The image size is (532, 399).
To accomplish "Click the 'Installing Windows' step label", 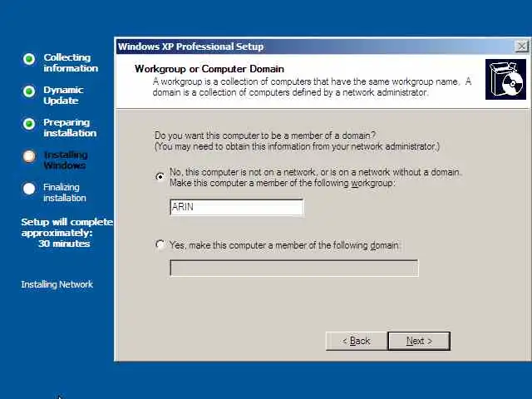I will (66, 160).
